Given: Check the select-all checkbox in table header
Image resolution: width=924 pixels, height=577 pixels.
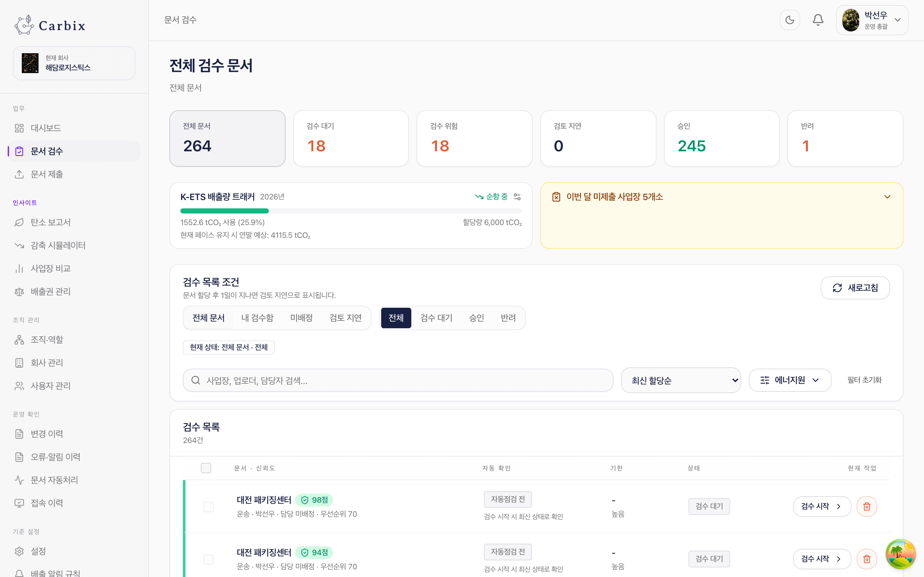Looking at the screenshot, I should coord(206,468).
